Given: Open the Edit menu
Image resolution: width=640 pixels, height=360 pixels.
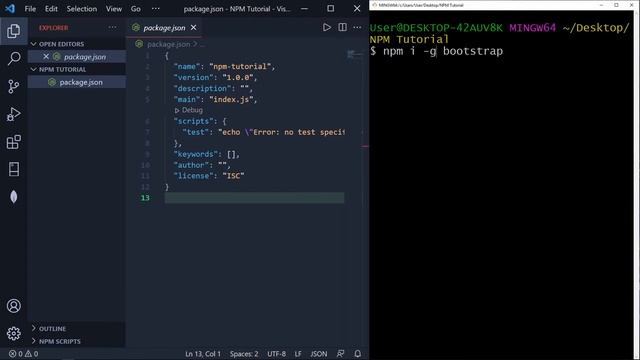Looking at the screenshot, I should 51,9.
